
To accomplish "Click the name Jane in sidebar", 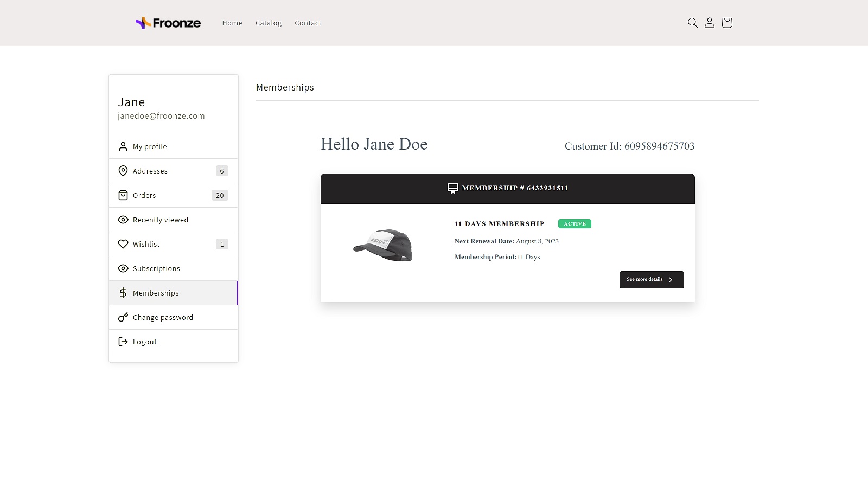I will [x=131, y=102].
